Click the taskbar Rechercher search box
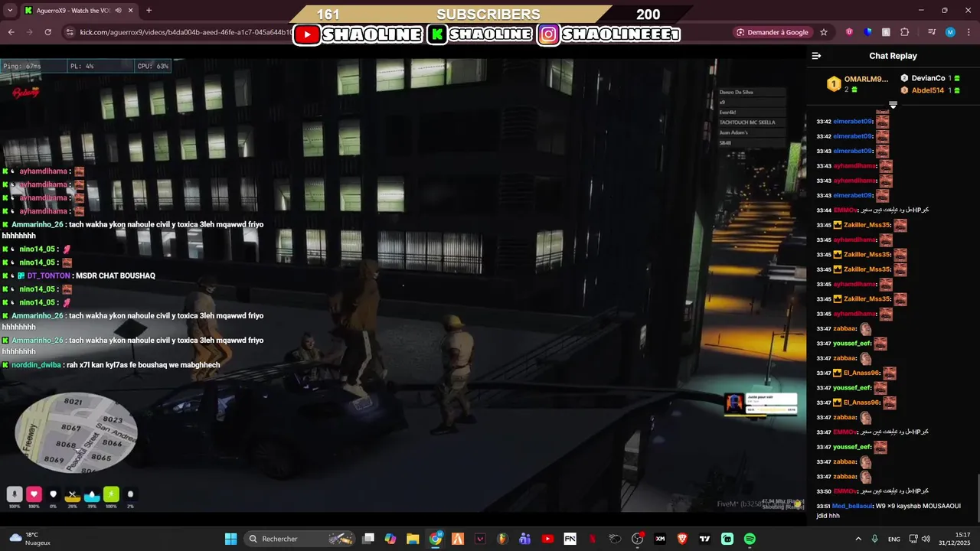Image resolution: width=980 pixels, height=551 pixels. 300,539
